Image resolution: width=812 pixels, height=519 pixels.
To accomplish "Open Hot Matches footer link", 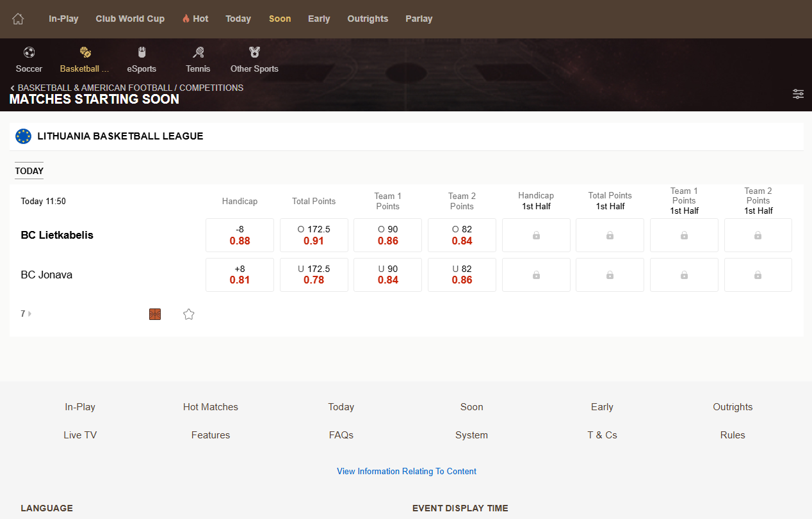I will 211,407.
